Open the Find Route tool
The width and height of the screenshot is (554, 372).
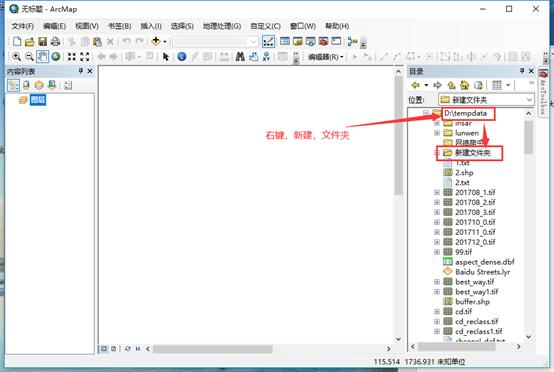tap(253, 57)
